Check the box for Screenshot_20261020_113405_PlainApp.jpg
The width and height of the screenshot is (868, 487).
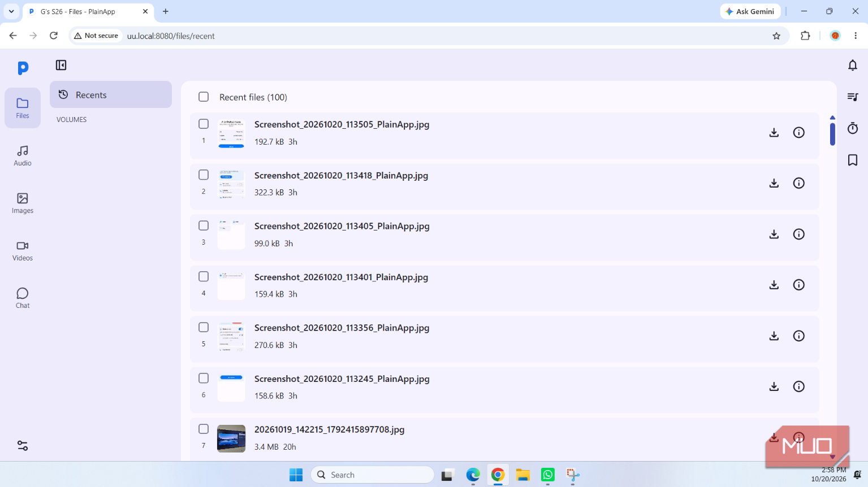pos(204,225)
